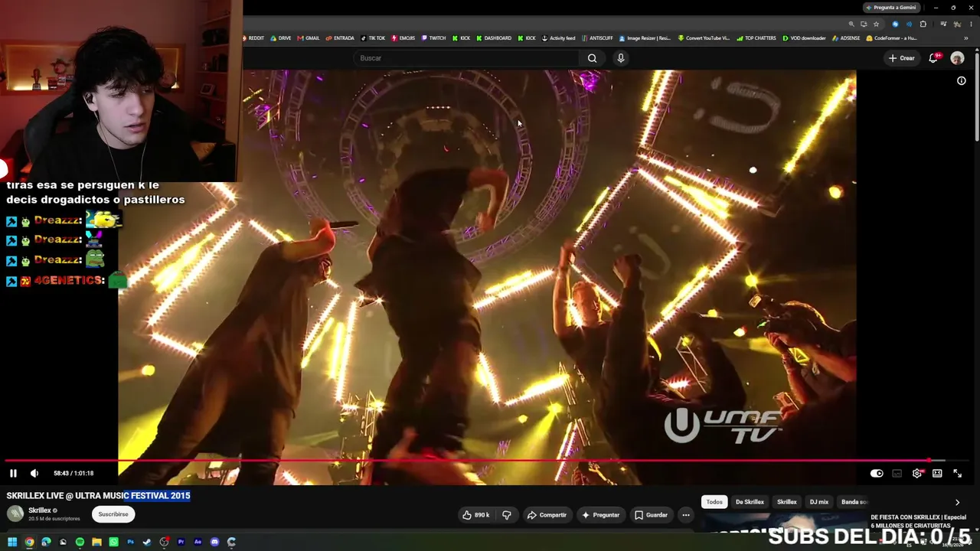The image size is (980, 551).
Task: Open the Skrillex channel avatar
Action: (15, 514)
